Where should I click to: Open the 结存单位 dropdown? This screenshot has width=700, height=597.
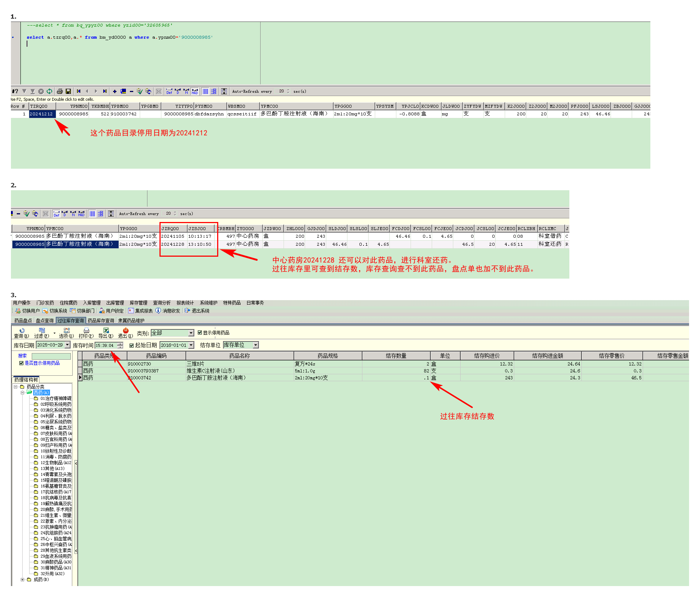(x=256, y=345)
